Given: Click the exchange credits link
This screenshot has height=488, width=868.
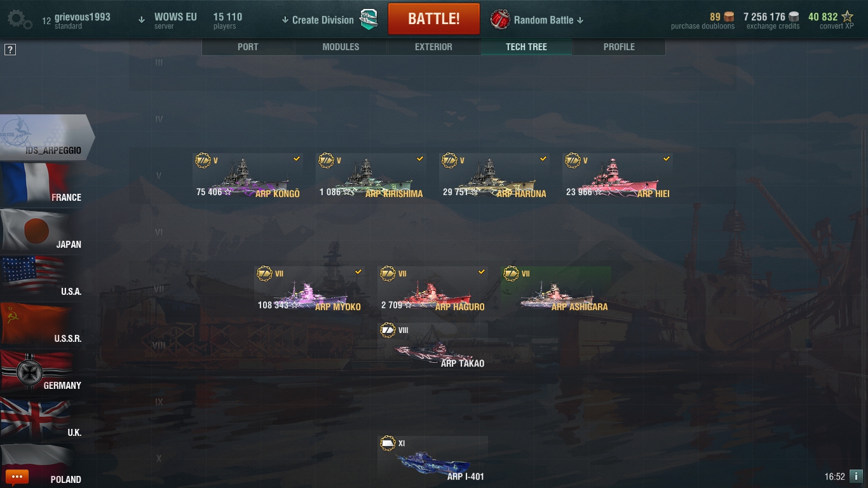Looking at the screenshot, I should [773, 26].
